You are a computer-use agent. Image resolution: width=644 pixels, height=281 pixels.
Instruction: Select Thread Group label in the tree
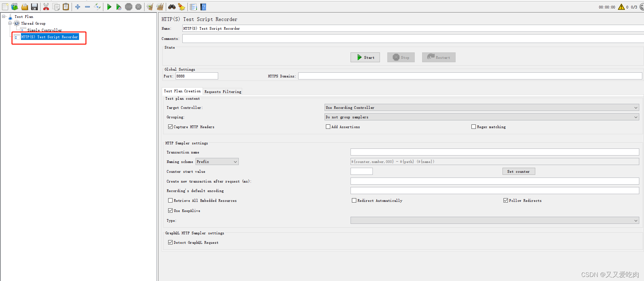click(33, 23)
